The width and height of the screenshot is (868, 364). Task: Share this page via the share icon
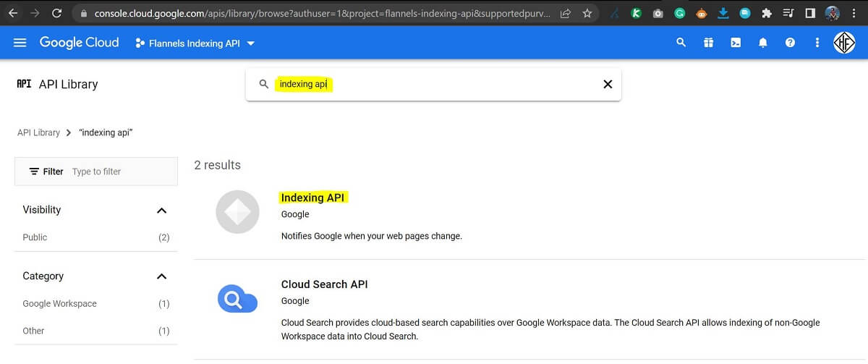pos(566,13)
